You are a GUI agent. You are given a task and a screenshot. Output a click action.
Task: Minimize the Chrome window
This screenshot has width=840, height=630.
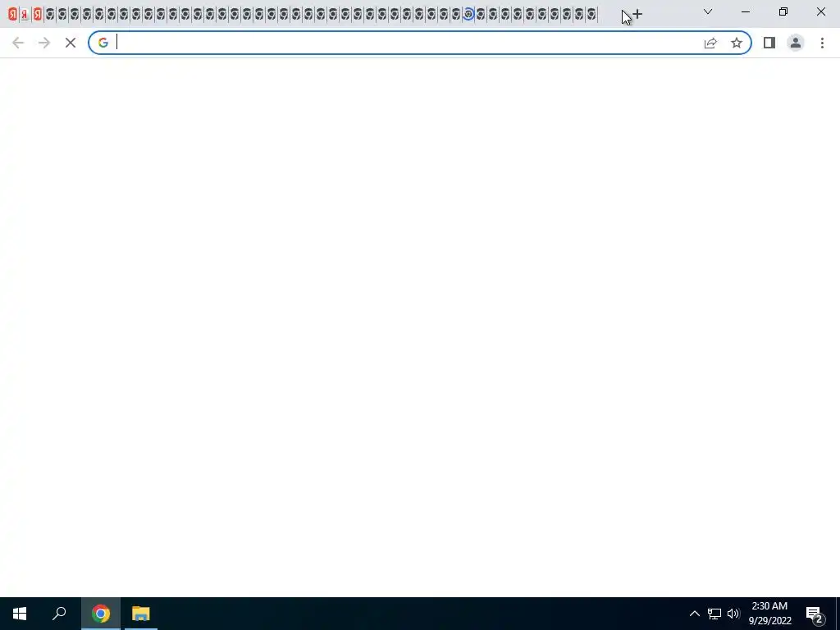[x=746, y=11]
